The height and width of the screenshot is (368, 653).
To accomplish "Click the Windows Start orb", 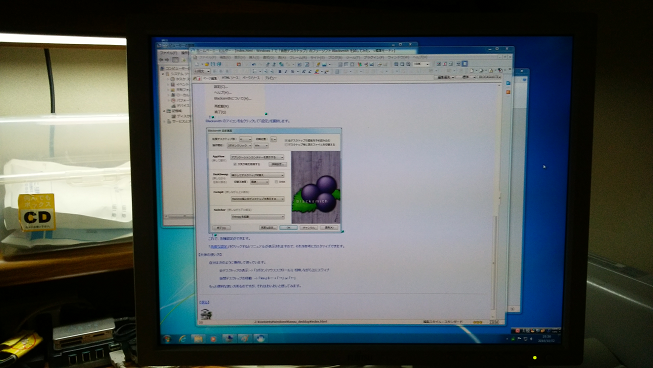I will click(x=167, y=339).
